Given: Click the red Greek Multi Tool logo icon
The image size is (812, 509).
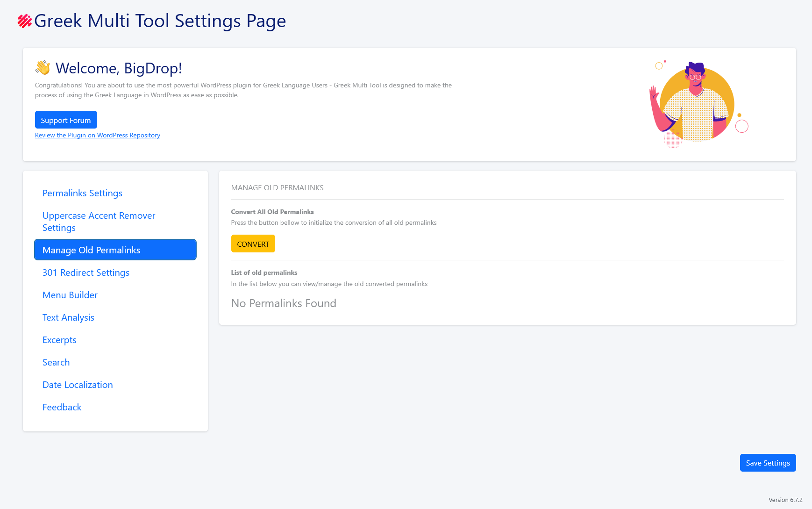Looking at the screenshot, I should click(24, 21).
